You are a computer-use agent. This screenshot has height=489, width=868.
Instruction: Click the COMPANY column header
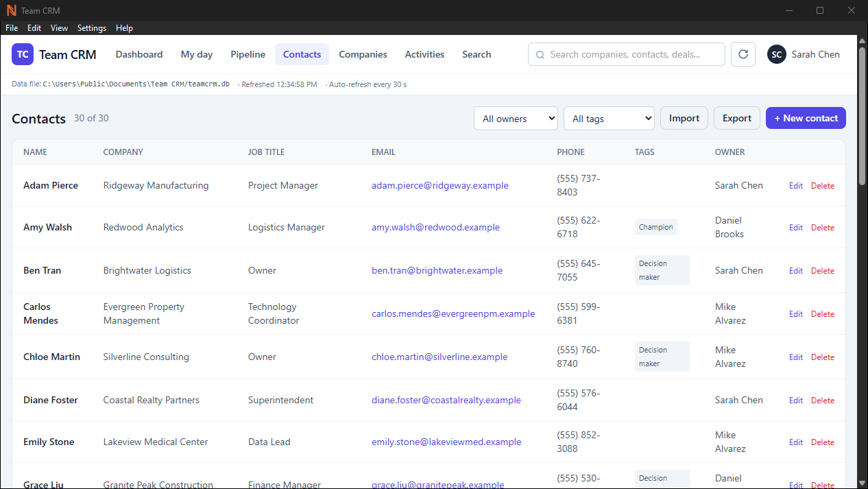pyautogui.click(x=123, y=152)
